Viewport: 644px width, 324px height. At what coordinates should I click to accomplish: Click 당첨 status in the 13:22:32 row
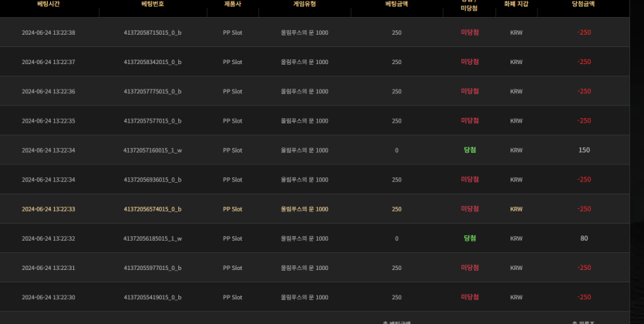470,238
